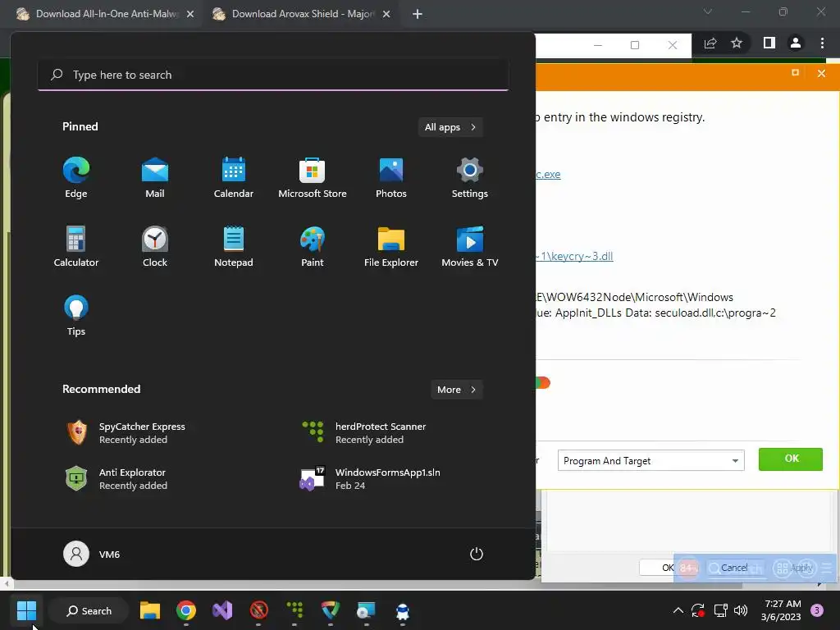840x630 pixels.
Task: Open the VM6 user account menu
Action: pyautogui.click(x=92, y=554)
